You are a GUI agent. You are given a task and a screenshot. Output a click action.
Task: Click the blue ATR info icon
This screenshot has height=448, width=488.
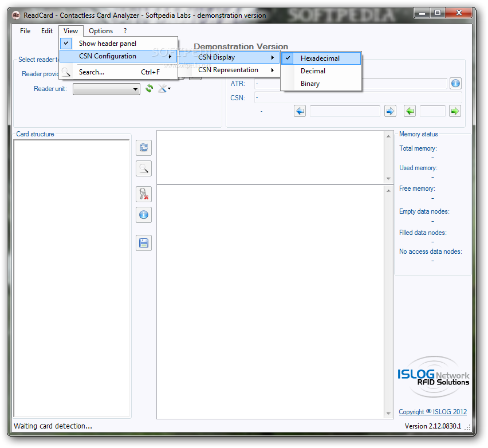pyautogui.click(x=455, y=84)
